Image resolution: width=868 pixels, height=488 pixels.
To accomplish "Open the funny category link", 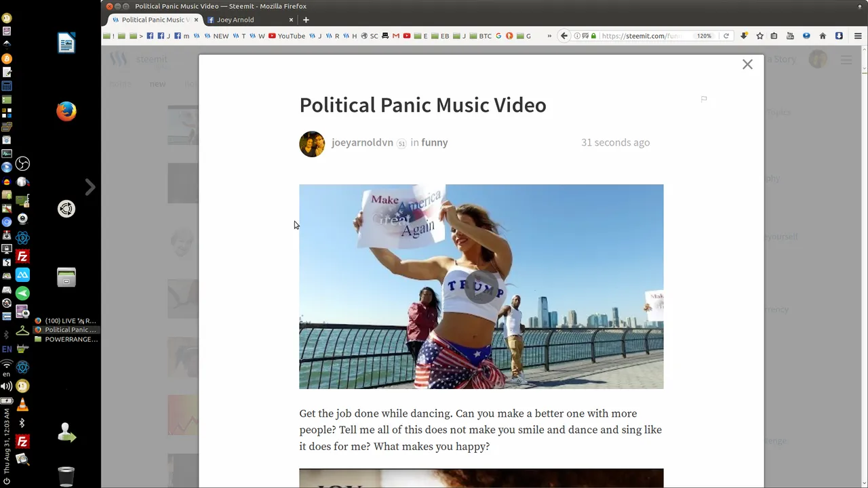I will 434,142.
